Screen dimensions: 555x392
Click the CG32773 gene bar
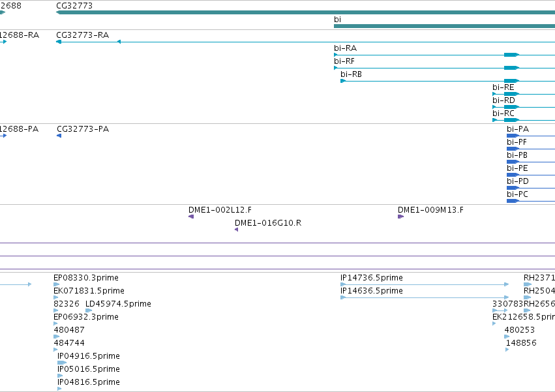click(305, 12)
